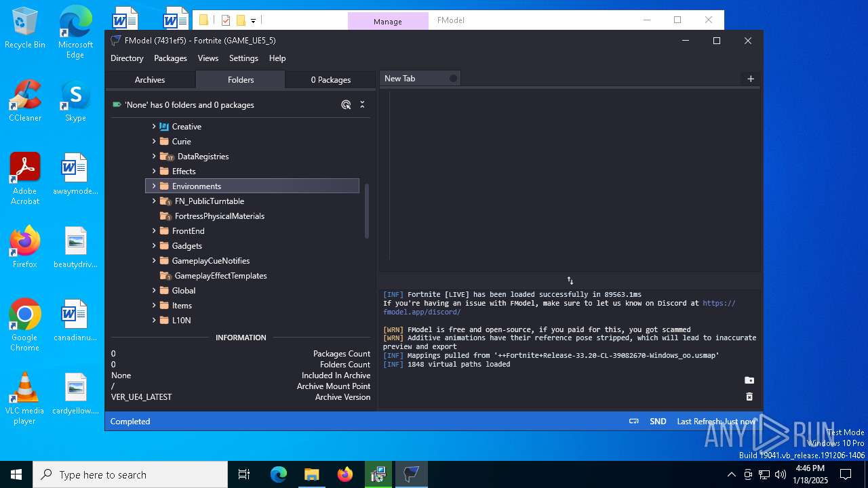Click the focus/locate cursor icon in Folders header
868x488 pixels.
pyautogui.click(x=346, y=104)
